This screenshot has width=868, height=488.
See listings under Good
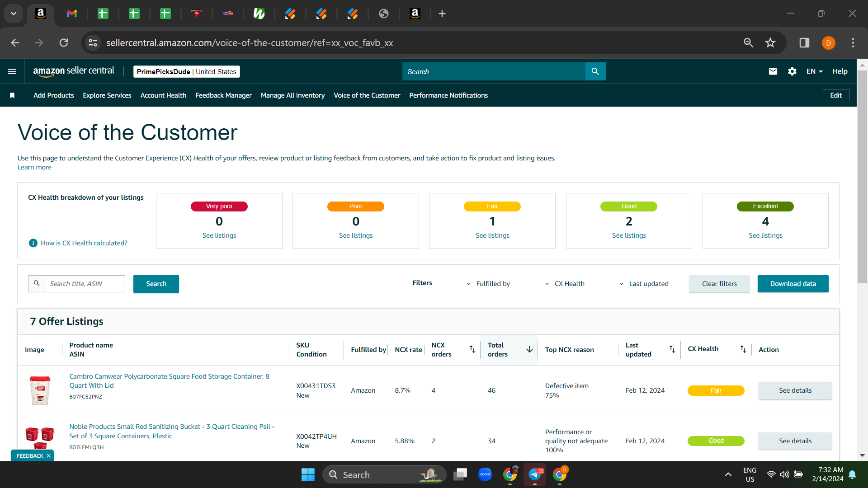click(629, 235)
